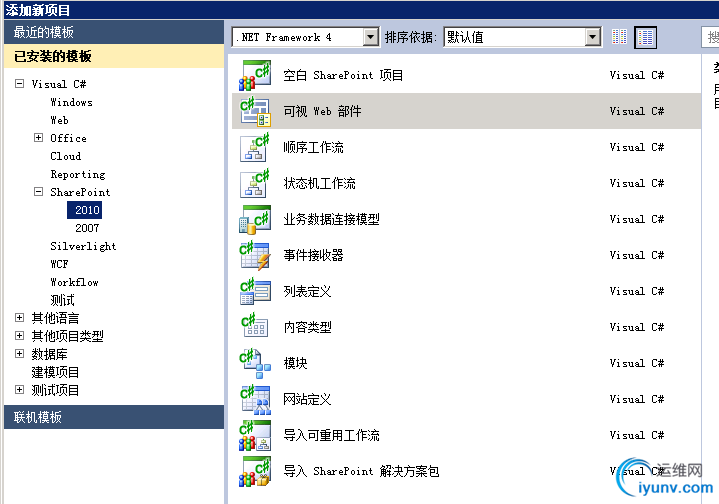Screen dimensions: 719x504
Task: Select SharePoint 2007 in the tree
Action: click(87, 228)
